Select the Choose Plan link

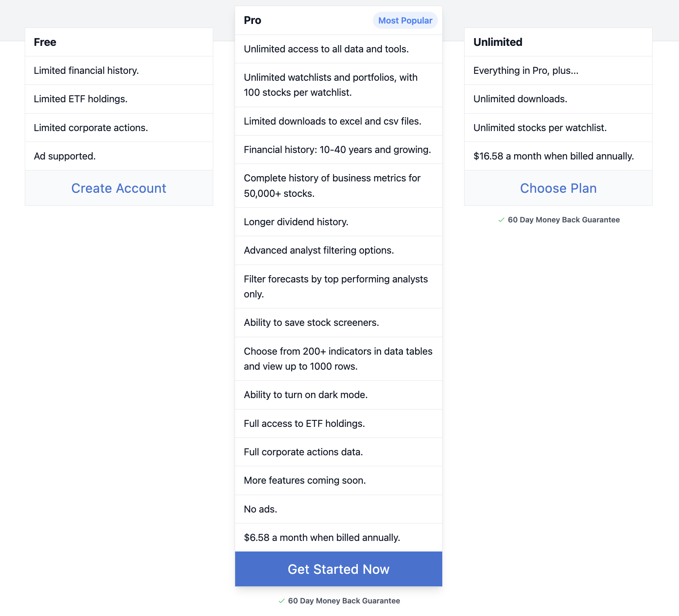[x=558, y=188]
